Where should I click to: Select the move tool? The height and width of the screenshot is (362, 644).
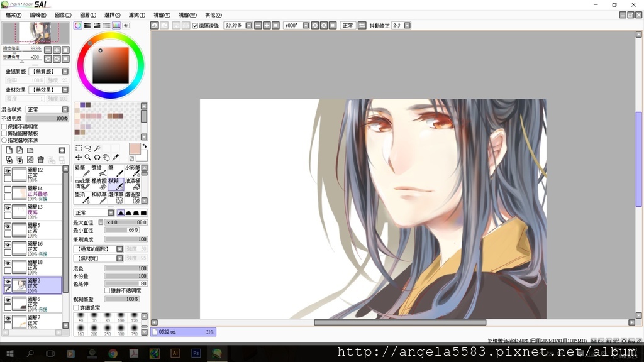point(79,157)
